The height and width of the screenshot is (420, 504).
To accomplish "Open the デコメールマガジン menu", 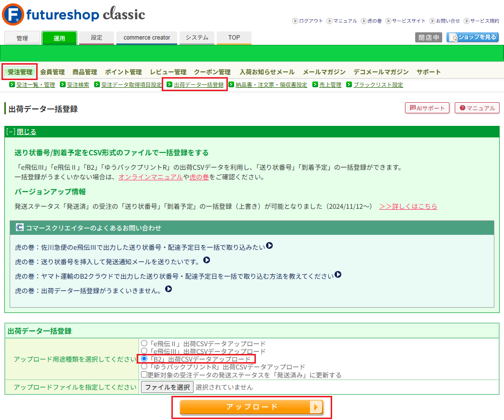I will click(381, 72).
